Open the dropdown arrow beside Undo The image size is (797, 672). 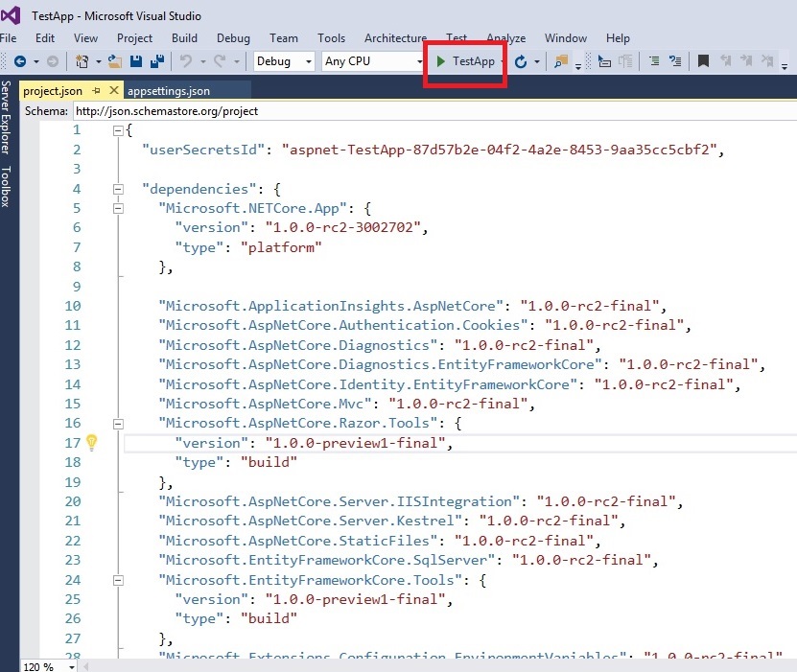click(x=202, y=62)
